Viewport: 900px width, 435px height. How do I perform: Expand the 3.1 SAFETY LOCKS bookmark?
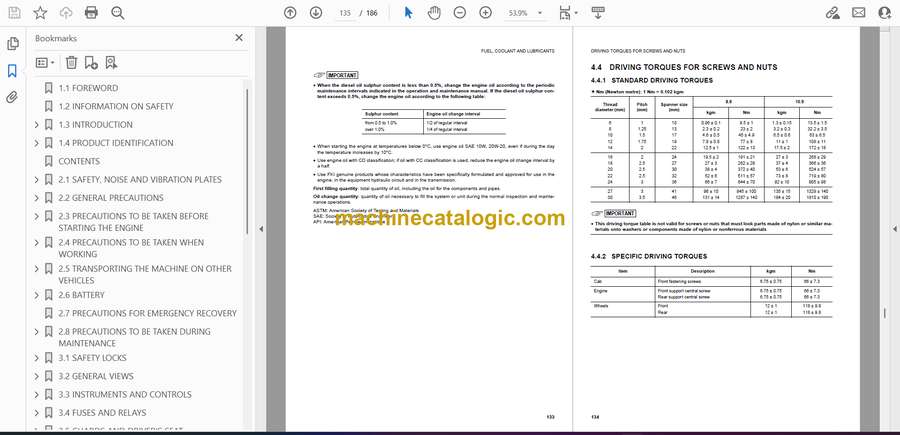[37, 358]
